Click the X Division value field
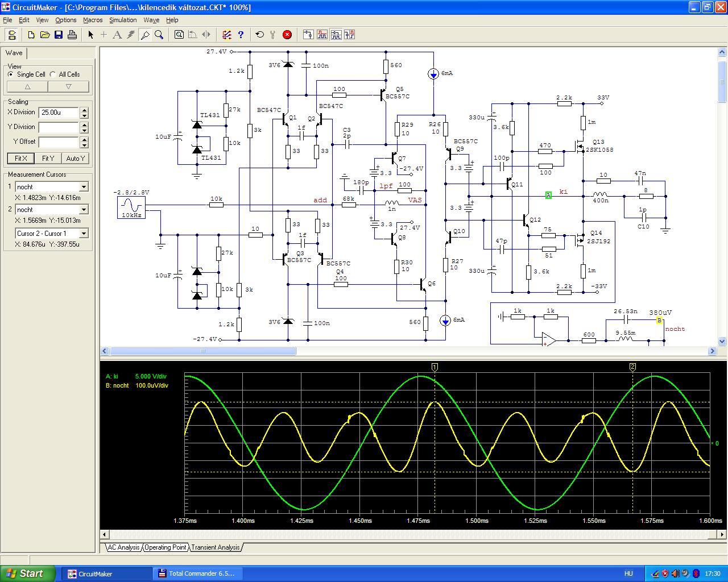The width and height of the screenshot is (728, 582). (59, 113)
